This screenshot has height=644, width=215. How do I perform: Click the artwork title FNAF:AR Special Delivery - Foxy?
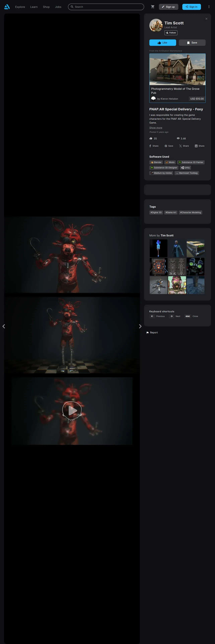[176, 109]
